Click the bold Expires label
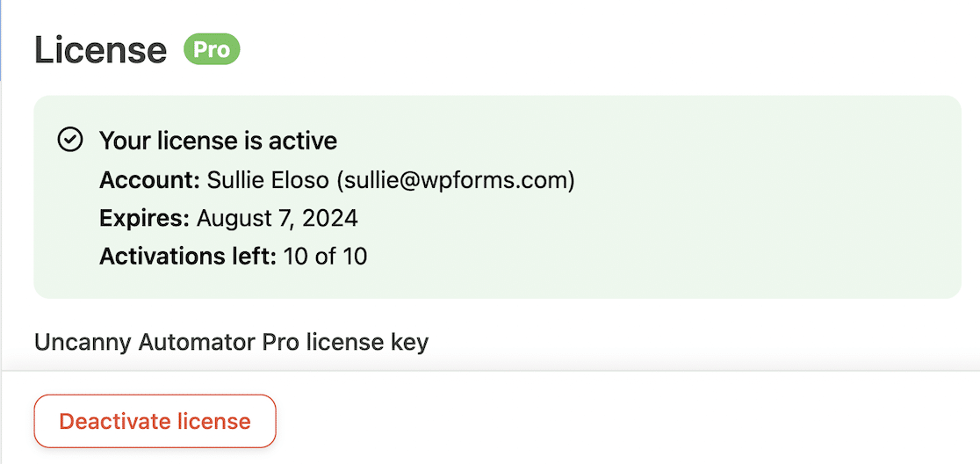The image size is (980, 464). (144, 218)
